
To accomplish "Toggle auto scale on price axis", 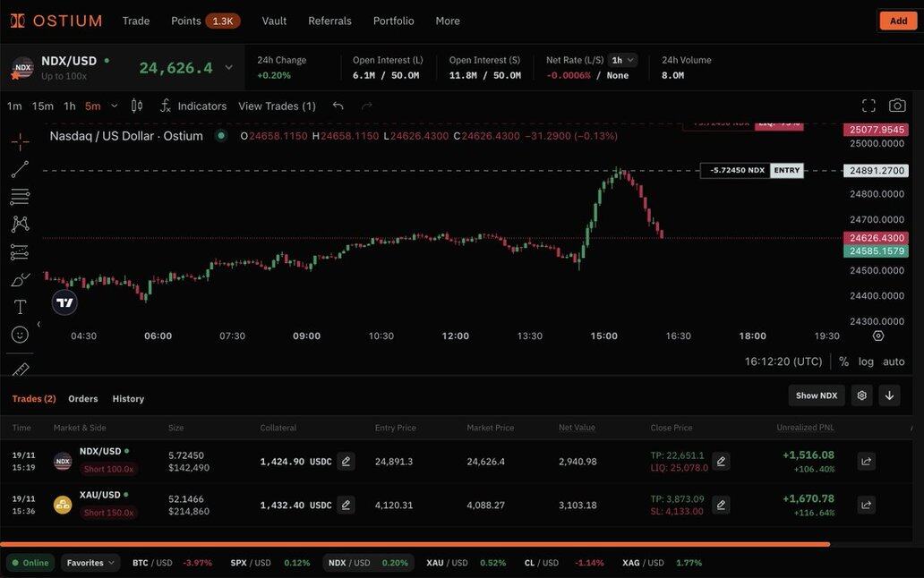I will click(894, 361).
